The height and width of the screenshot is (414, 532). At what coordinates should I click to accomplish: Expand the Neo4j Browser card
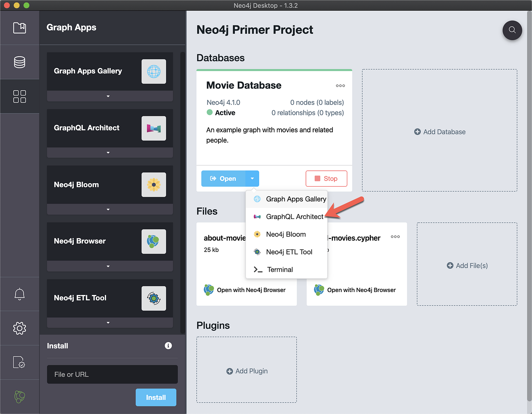tap(110, 266)
